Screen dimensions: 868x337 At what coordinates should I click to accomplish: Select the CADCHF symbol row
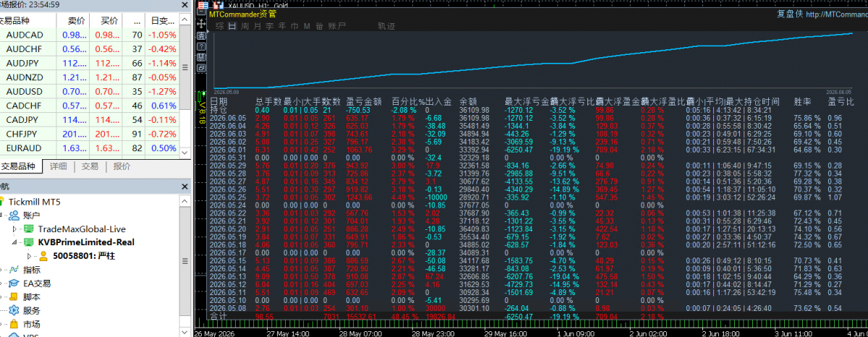tap(89, 106)
